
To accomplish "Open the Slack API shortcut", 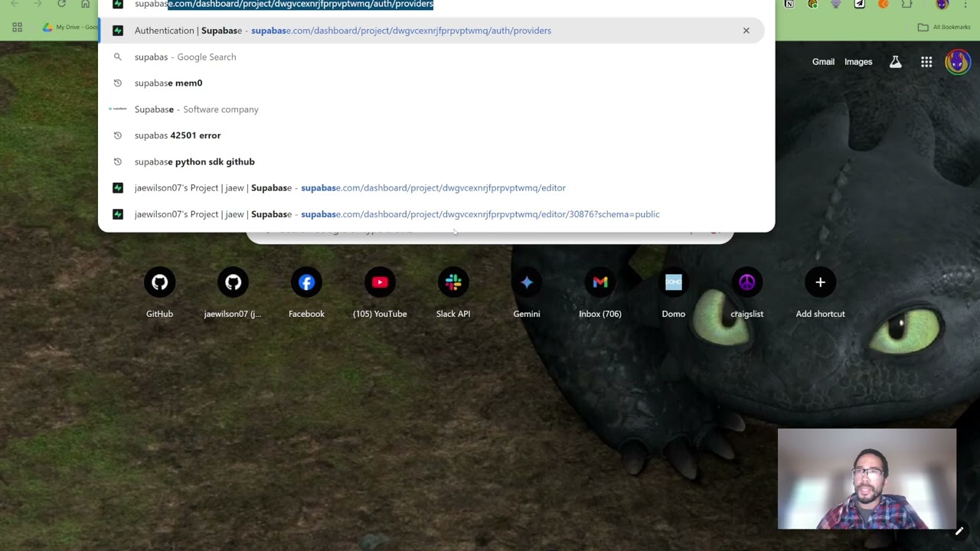I will coord(453,283).
